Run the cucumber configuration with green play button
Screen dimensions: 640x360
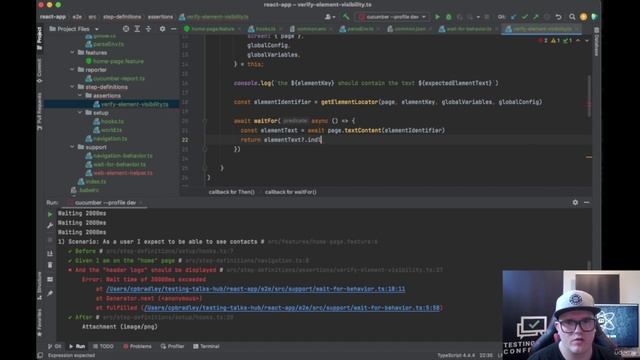pyautogui.click(x=437, y=17)
